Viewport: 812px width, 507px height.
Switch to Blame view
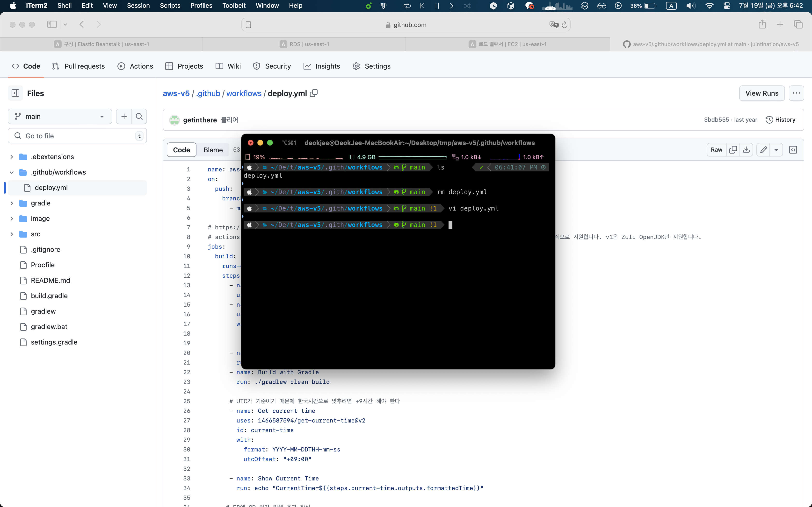coord(213,150)
